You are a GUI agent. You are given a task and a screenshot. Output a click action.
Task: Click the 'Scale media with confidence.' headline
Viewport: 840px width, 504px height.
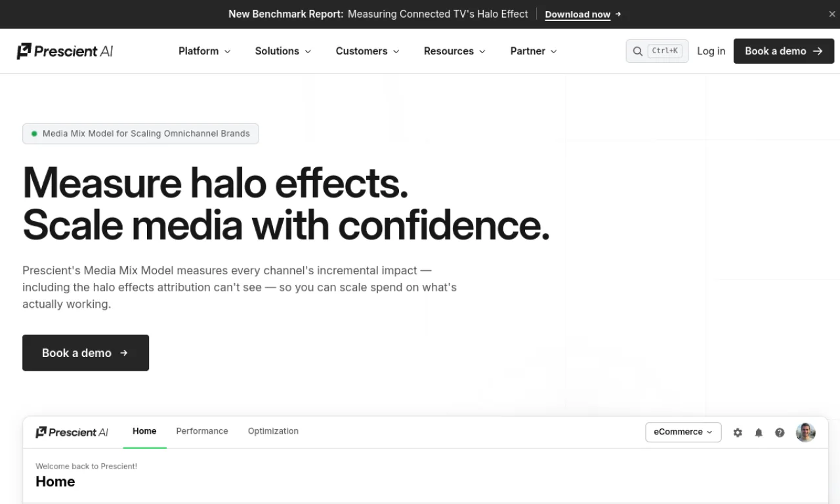[x=285, y=225]
